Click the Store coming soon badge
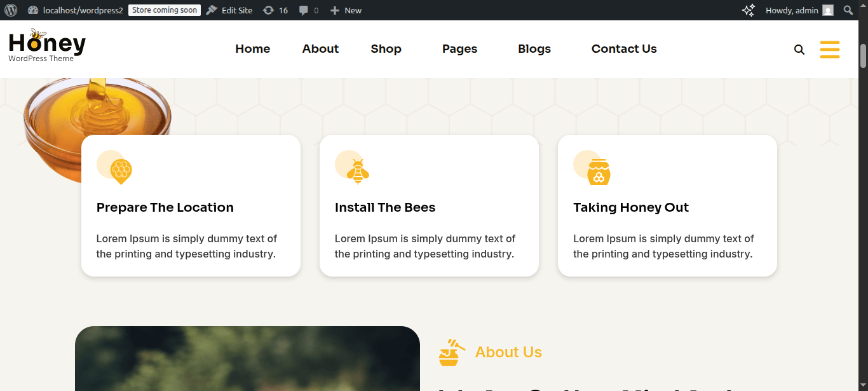The width and height of the screenshot is (868, 391). pos(165,10)
